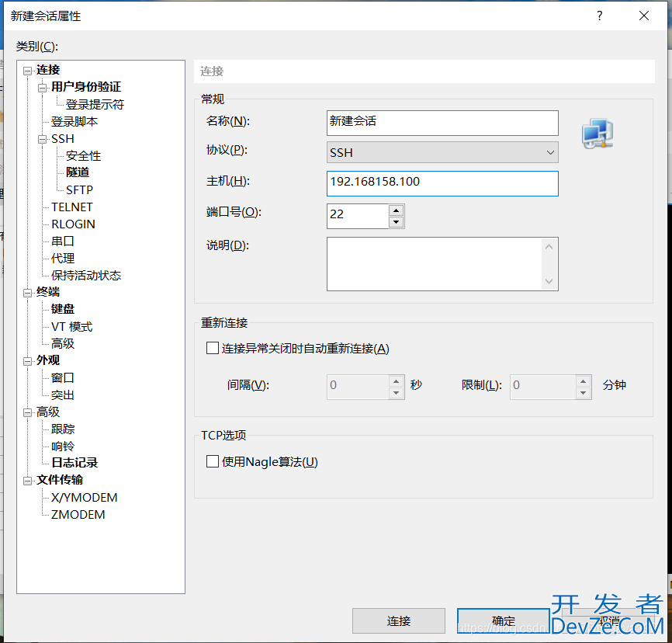Increase the 间隔 seconds value
672x643 pixels.
click(x=397, y=381)
